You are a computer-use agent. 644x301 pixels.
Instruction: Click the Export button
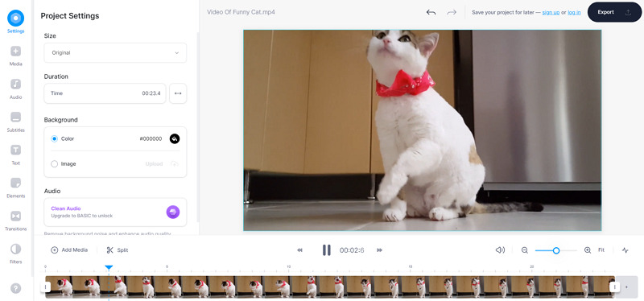(x=614, y=12)
